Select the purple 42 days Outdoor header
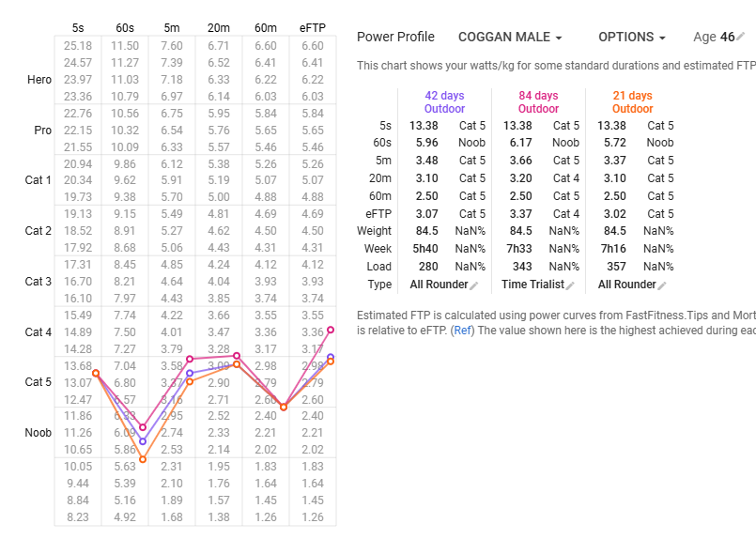756x539 pixels. tap(444, 102)
